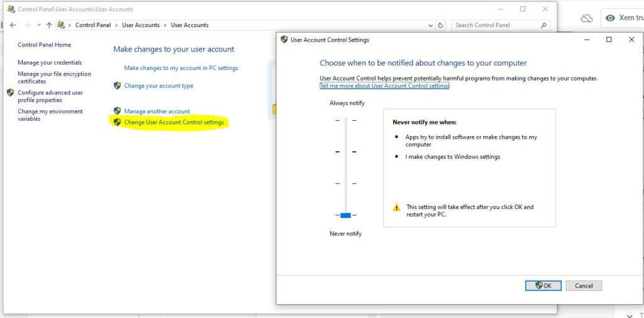The width and height of the screenshot is (644, 318).
Task: Click the search magnifier icon
Action: [x=544, y=25]
